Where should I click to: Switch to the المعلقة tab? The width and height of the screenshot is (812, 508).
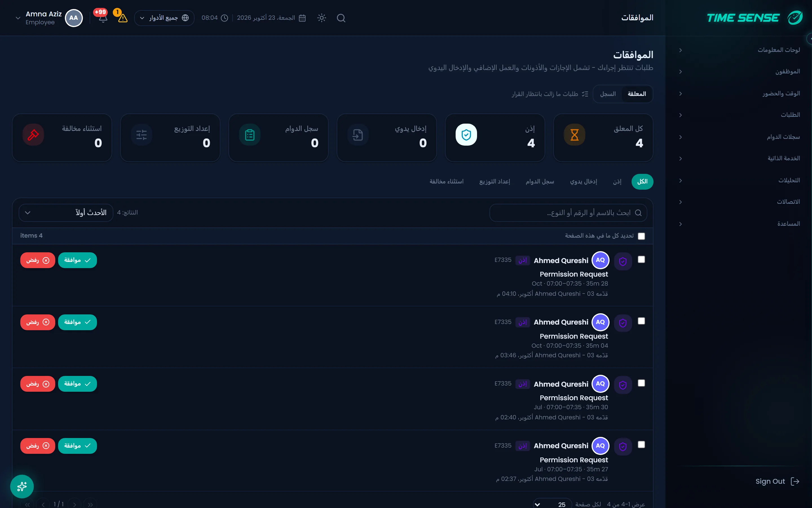pos(637,94)
